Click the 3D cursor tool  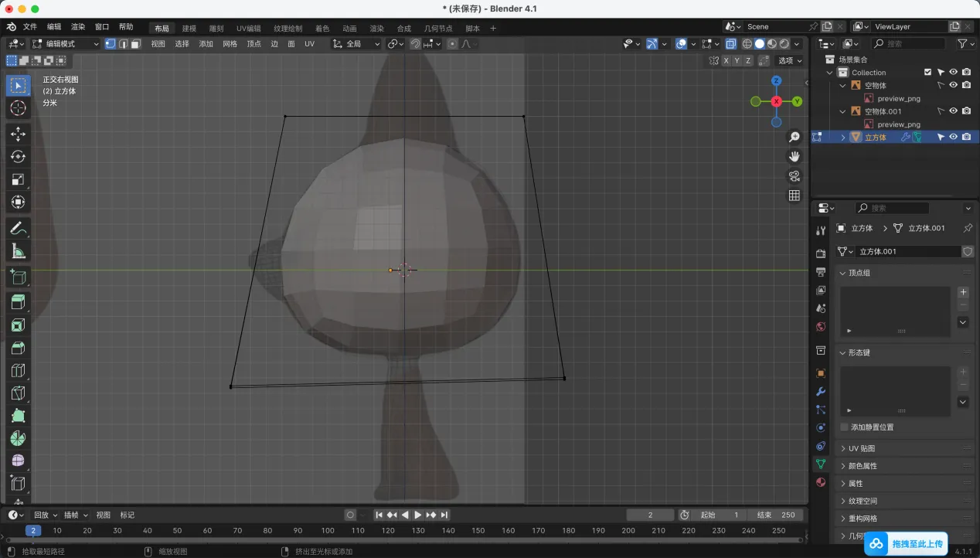coord(18,108)
